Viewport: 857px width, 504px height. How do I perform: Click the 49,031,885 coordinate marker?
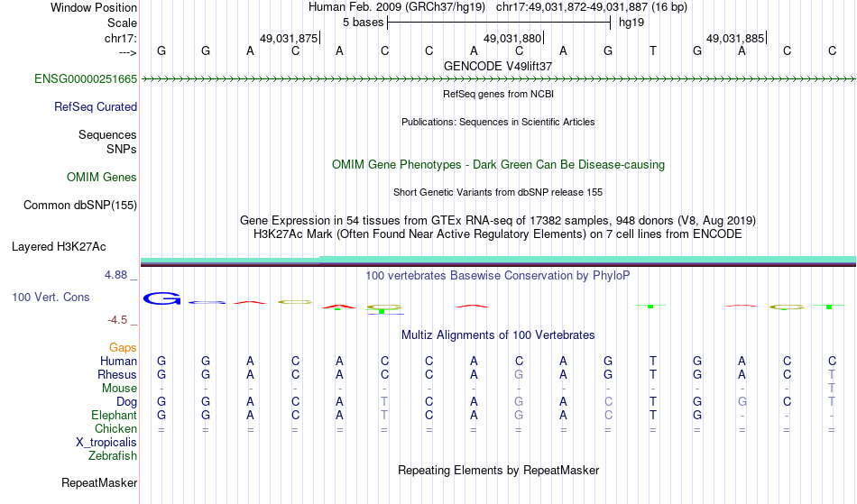pos(735,38)
